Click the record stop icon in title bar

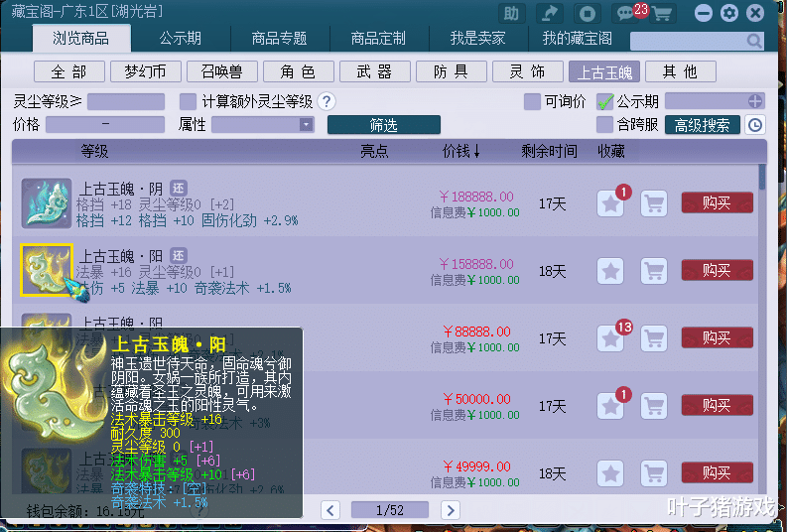[x=588, y=13]
